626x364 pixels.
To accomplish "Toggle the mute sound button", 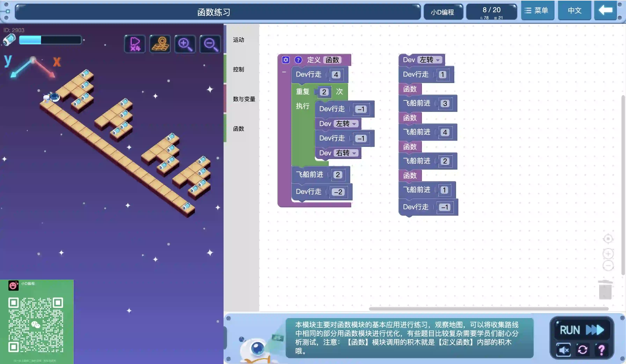I will 563,350.
